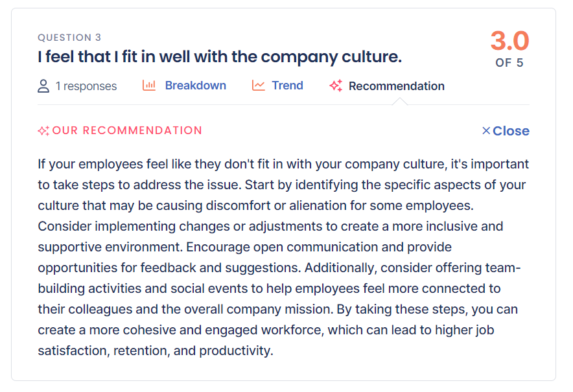The width and height of the screenshot is (573, 392).
Task: Switch to the Trend tab
Action: coord(287,86)
